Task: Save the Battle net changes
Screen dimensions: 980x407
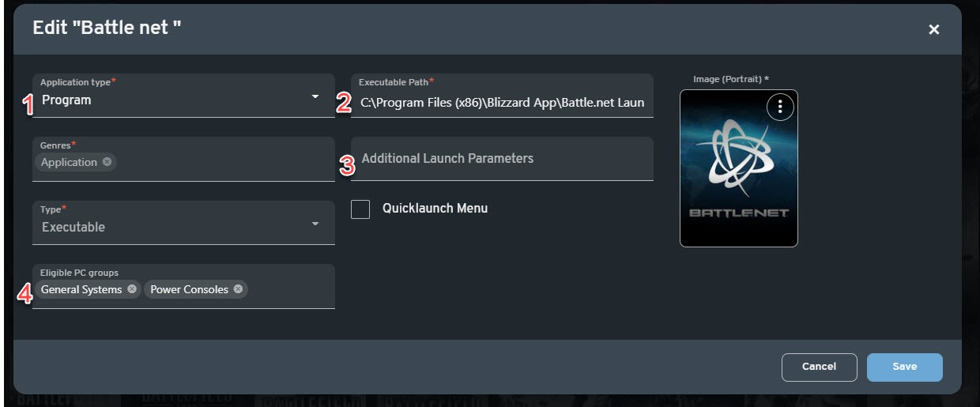Action: [904, 367]
